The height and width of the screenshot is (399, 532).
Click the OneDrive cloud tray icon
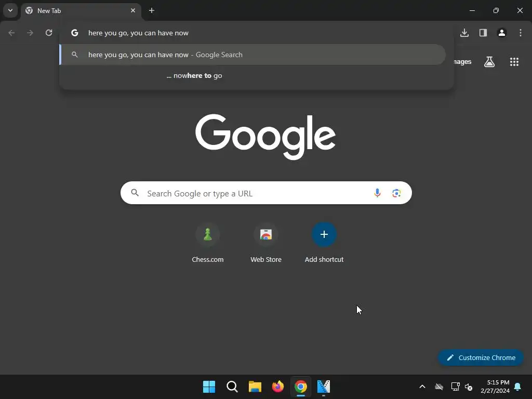pyautogui.click(x=439, y=387)
